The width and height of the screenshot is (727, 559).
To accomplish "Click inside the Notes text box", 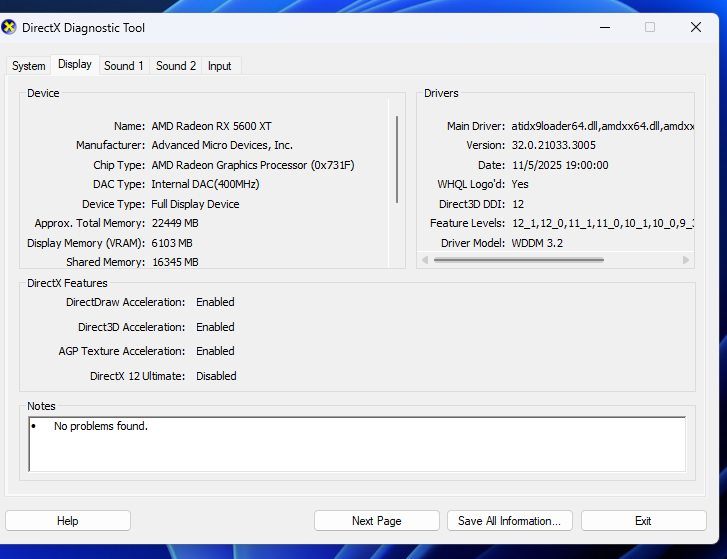I will click(x=357, y=444).
